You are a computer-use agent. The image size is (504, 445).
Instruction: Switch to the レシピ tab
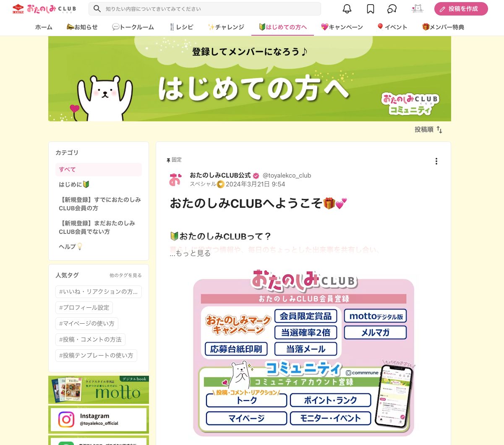tap(181, 27)
